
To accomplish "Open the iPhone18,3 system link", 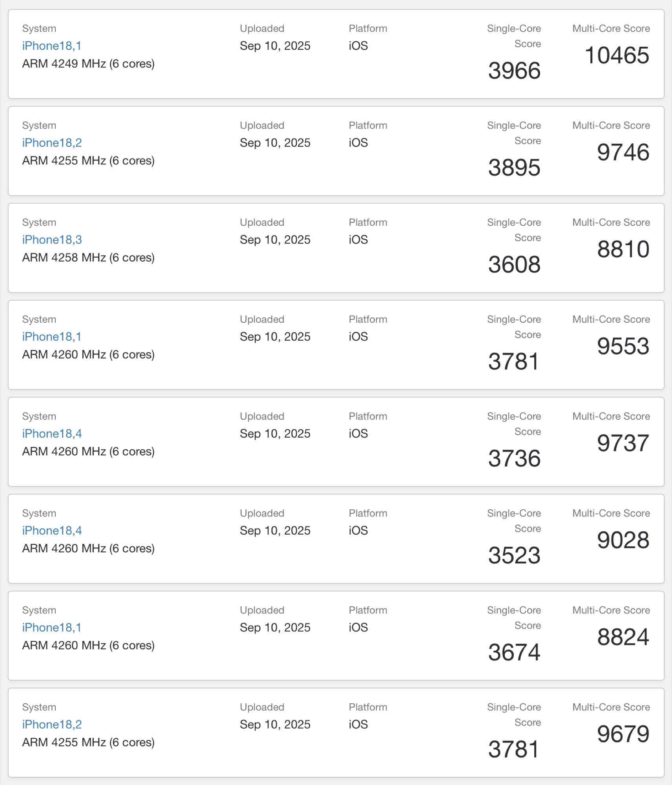I will 52,240.
